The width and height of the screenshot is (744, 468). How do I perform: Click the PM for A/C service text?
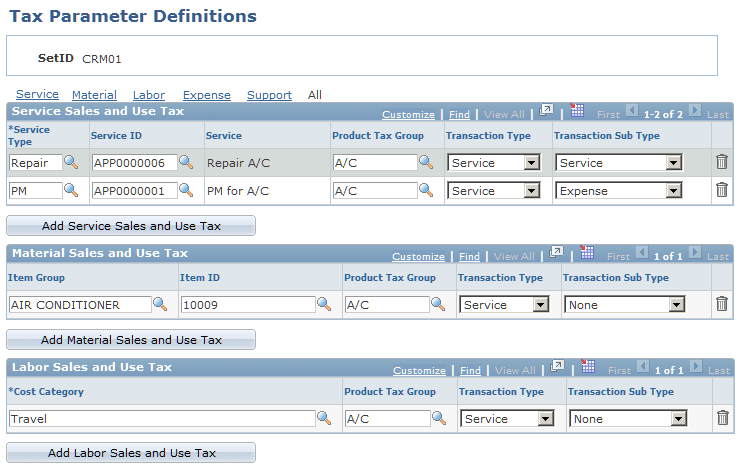coord(238,191)
